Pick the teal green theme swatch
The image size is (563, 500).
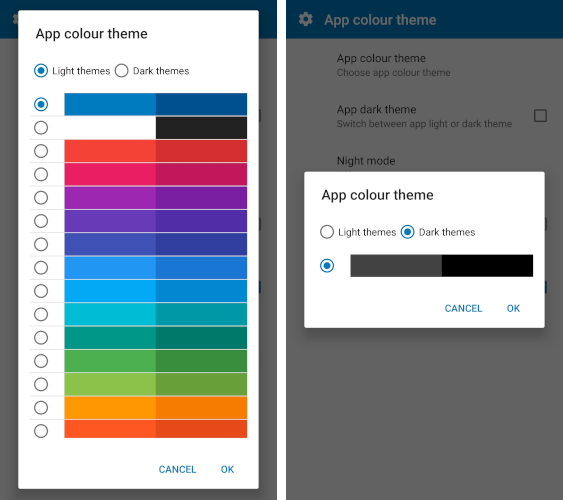click(155, 337)
